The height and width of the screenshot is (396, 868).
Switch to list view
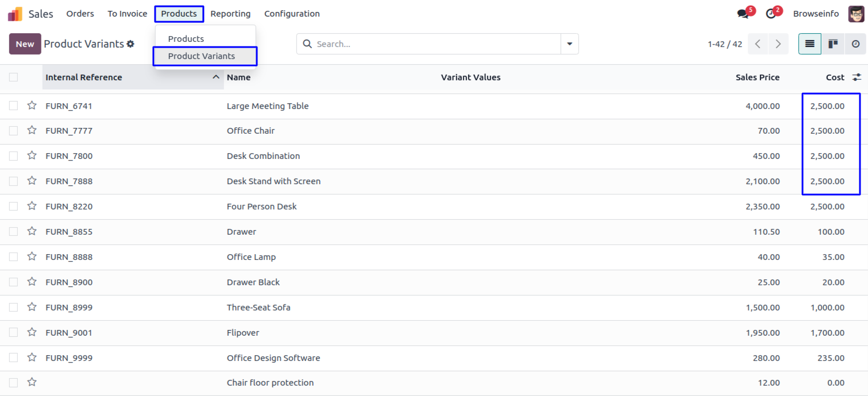pos(809,44)
